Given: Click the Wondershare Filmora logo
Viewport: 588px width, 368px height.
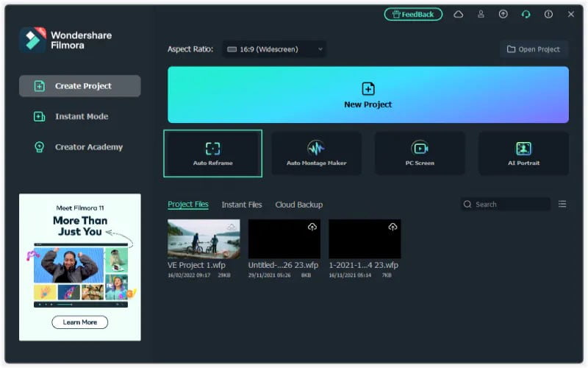Looking at the screenshot, I should click(x=66, y=40).
